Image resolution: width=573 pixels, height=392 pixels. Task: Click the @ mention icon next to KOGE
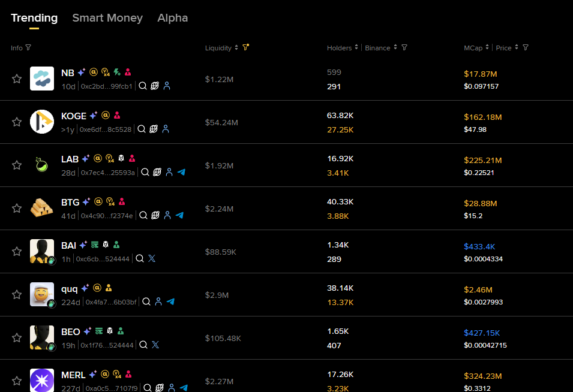click(x=106, y=115)
